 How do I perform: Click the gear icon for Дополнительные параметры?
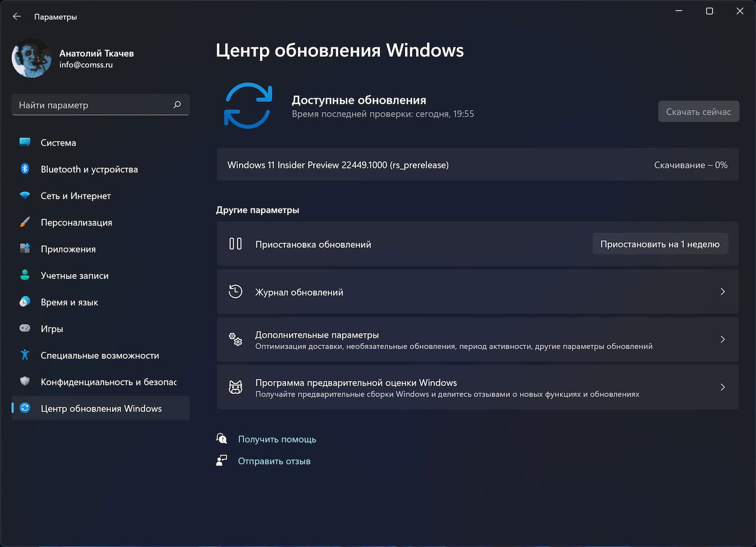click(x=235, y=340)
